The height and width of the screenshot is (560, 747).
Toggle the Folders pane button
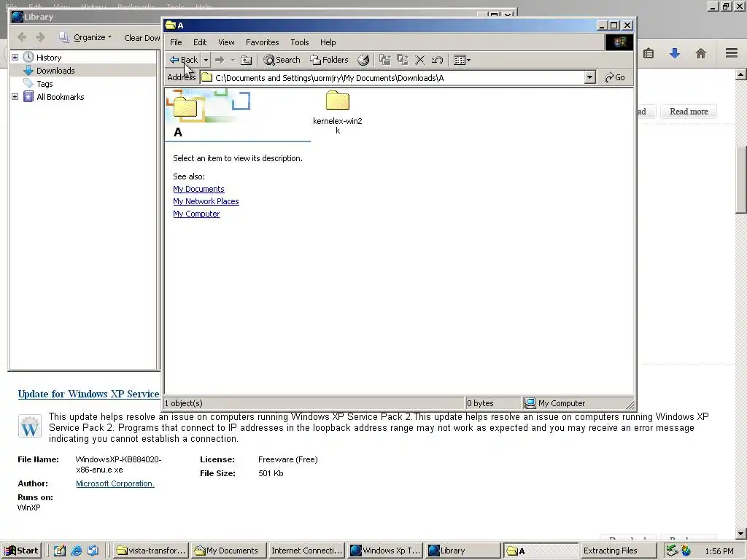coord(329,60)
